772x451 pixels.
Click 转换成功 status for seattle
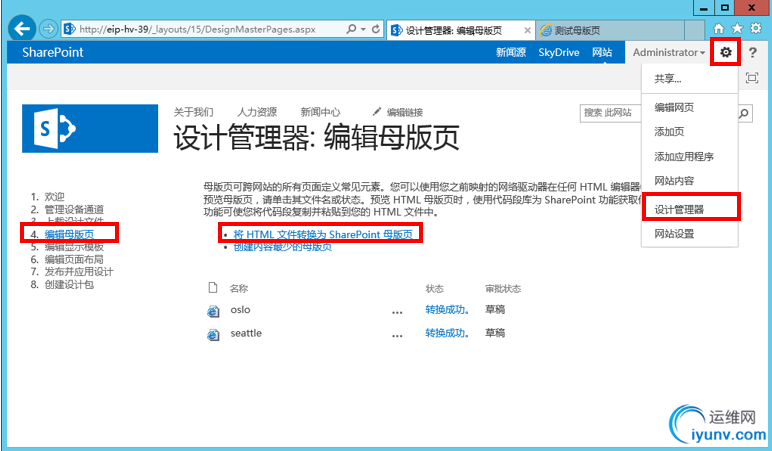(x=447, y=333)
